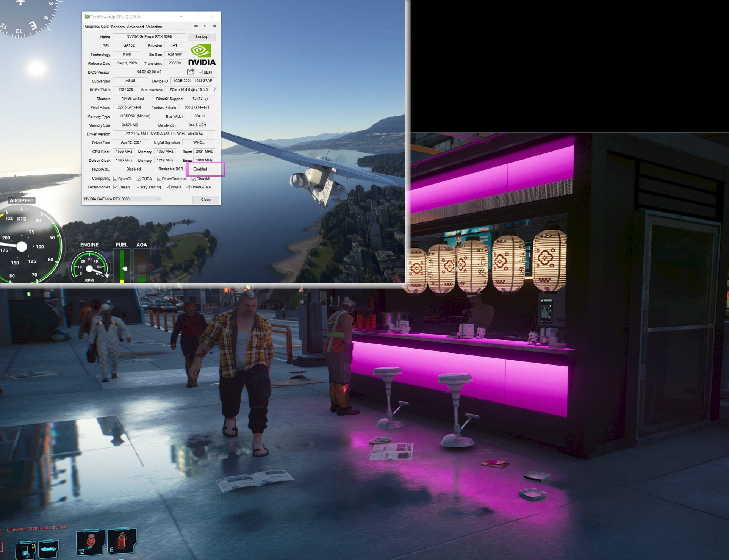Click the Subvendor value ASUS
Viewport: 729px width, 560px height.
tap(130, 81)
